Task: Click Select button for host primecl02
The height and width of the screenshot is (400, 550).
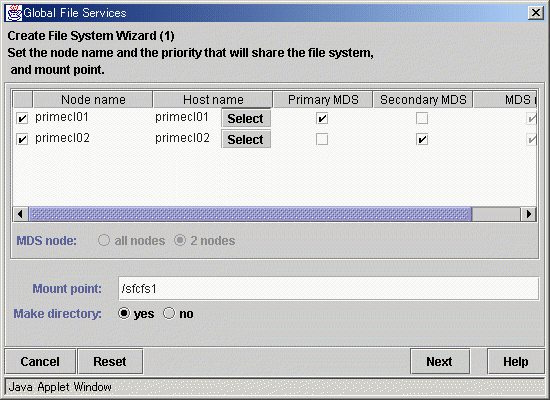Action: point(246,139)
